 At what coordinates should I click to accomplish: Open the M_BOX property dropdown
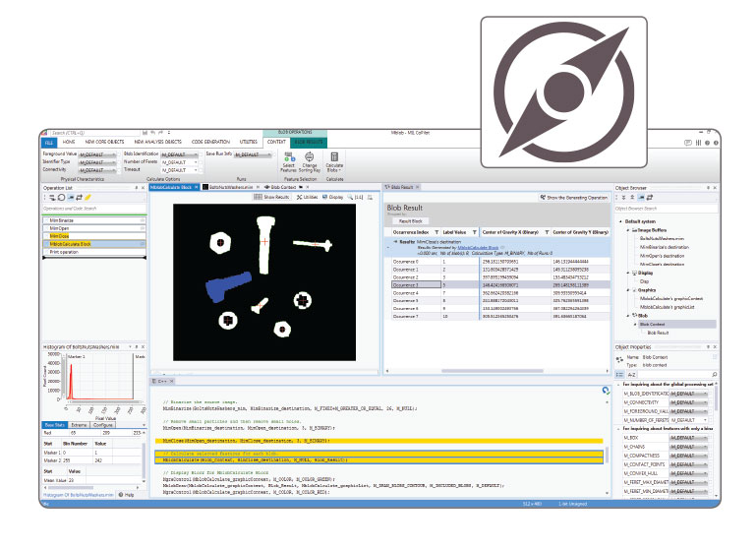688,438
